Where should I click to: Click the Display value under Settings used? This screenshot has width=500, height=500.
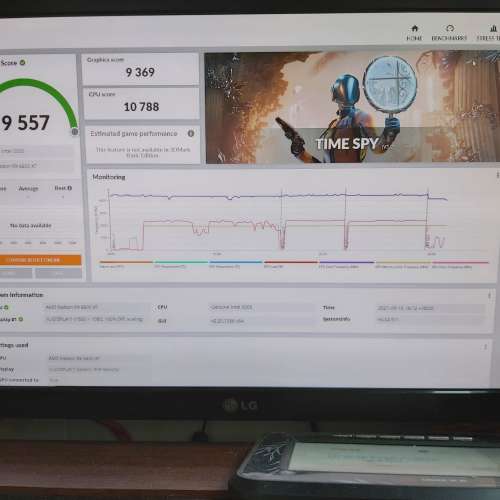[x=100, y=369]
